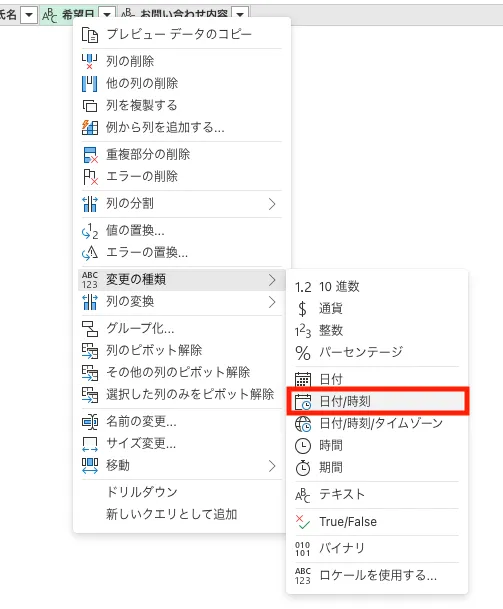Click the 重複部分の削除 icon

(x=90, y=155)
